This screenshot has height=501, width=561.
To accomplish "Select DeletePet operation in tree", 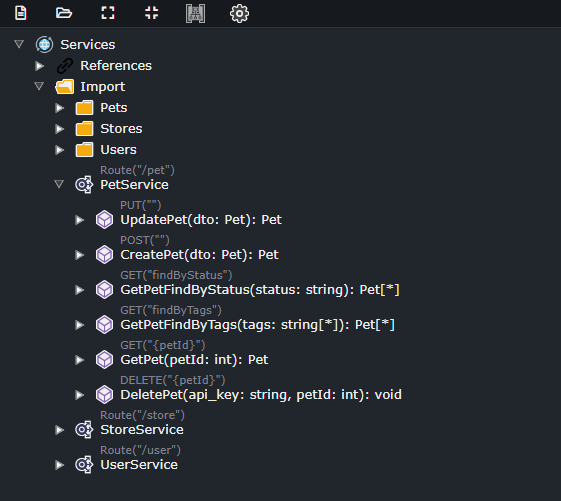I will pos(261,395).
